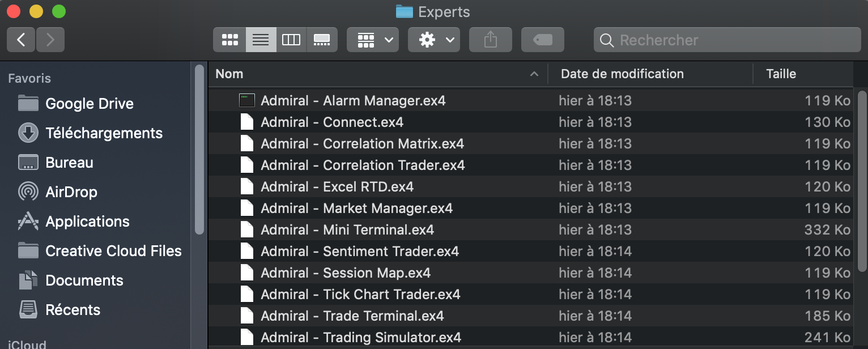
Task: Select Admiral - Mini Terminal.ex4
Action: click(x=530, y=230)
